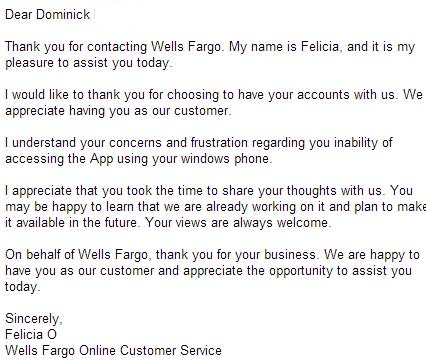Click the 'Felicia O' signature name
Viewport: 426px width, 363px height.
pyautogui.click(x=31, y=335)
